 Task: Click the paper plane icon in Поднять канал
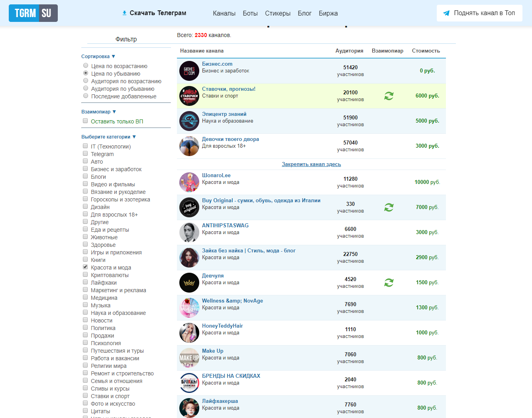coord(446,13)
